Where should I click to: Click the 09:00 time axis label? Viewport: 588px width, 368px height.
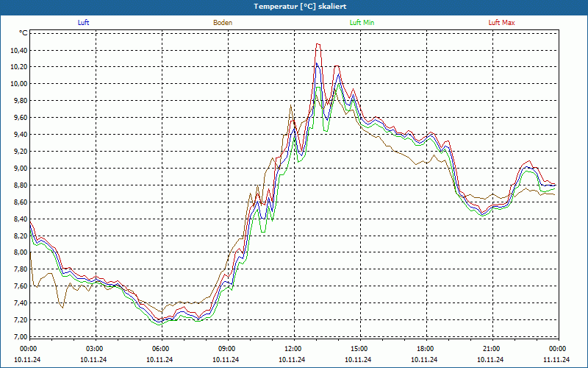pyautogui.click(x=228, y=349)
